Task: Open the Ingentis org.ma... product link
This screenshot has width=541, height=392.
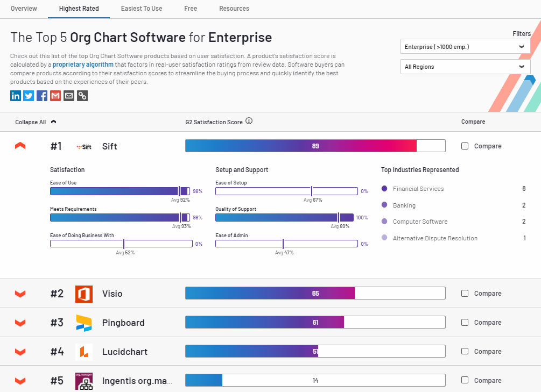Action: tap(137, 381)
